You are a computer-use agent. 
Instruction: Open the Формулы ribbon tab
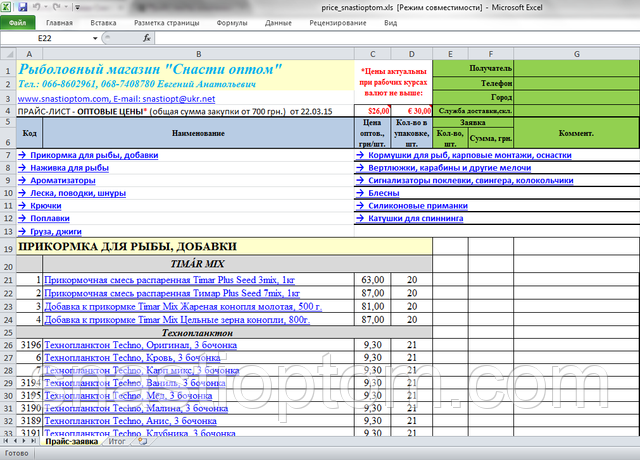point(232,23)
